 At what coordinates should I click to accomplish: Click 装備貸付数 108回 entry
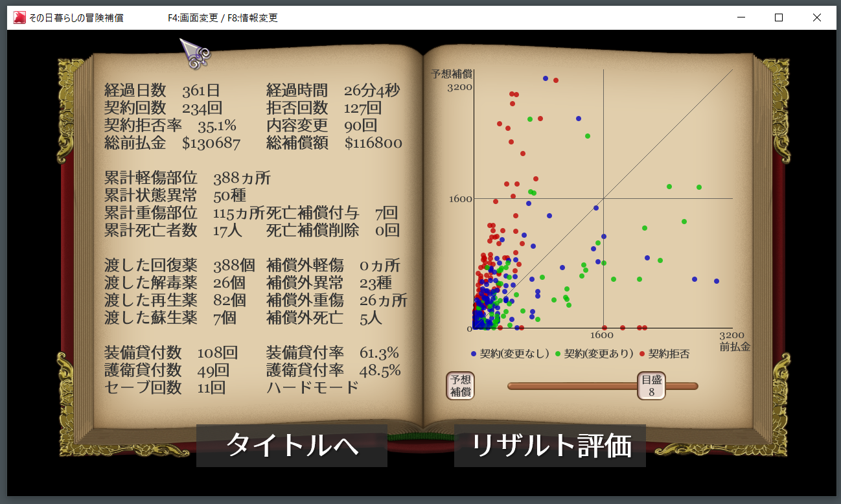[x=171, y=353]
